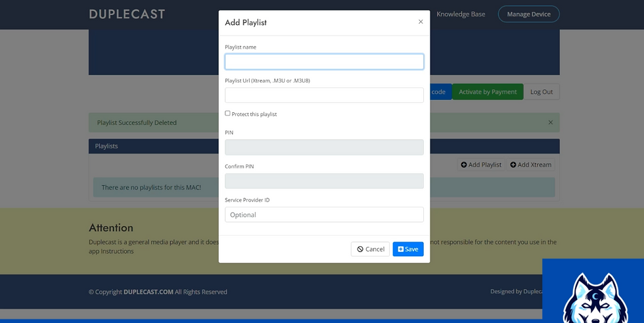Viewport: 644px width, 323px height.
Task: Click the Cancel button in dialog
Action: point(370,249)
